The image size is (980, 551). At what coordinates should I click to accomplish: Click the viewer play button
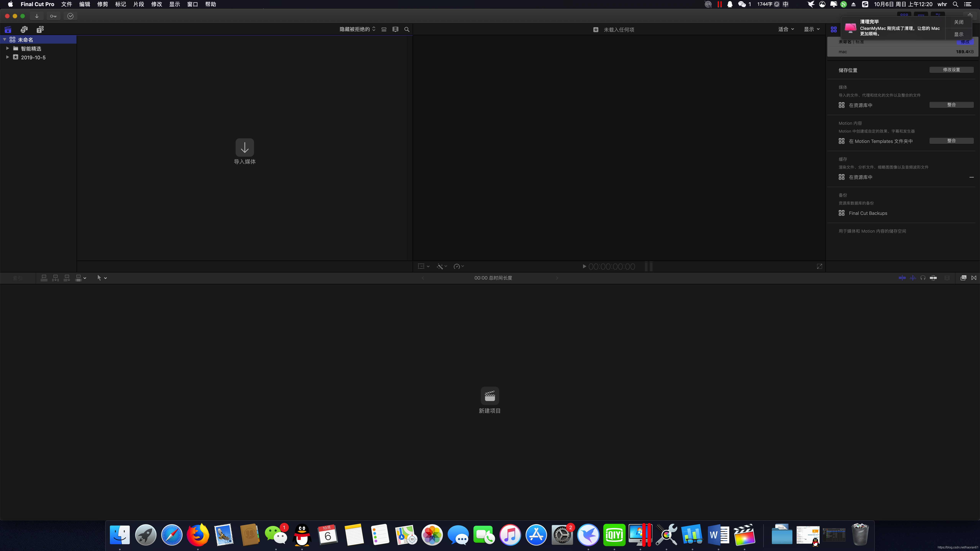pyautogui.click(x=584, y=267)
